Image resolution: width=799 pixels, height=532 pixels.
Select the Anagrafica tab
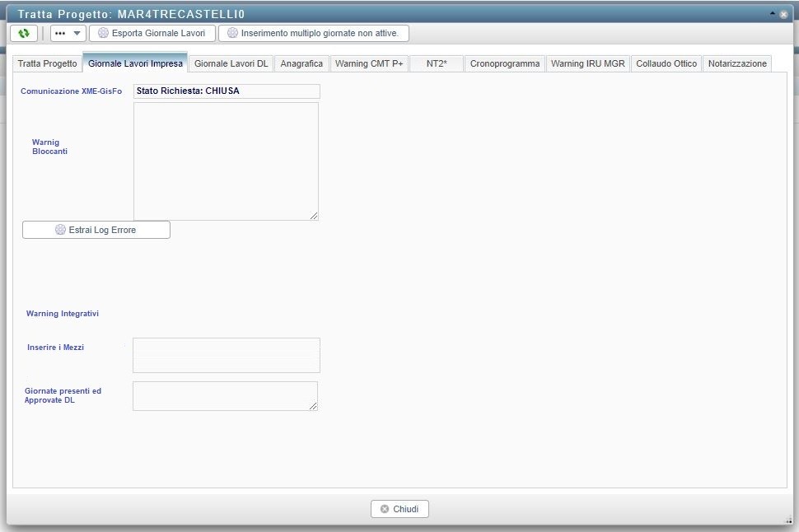[x=301, y=63]
